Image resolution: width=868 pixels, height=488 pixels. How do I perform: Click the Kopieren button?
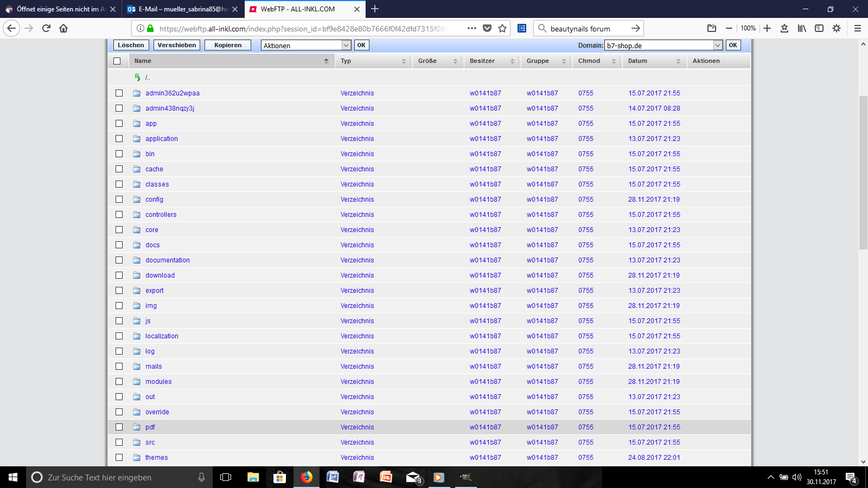228,45
